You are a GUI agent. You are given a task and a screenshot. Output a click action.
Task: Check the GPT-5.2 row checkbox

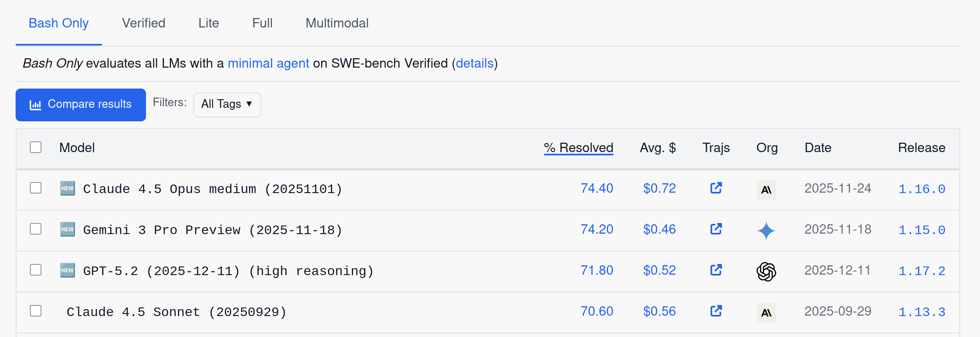coord(36,270)
